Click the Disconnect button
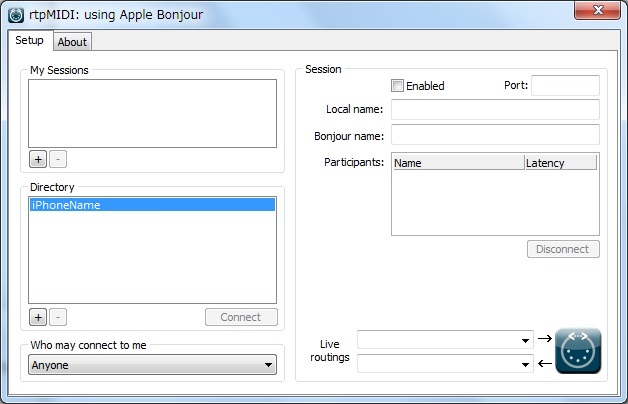This screenshot has height=404, width=628. 563,249
